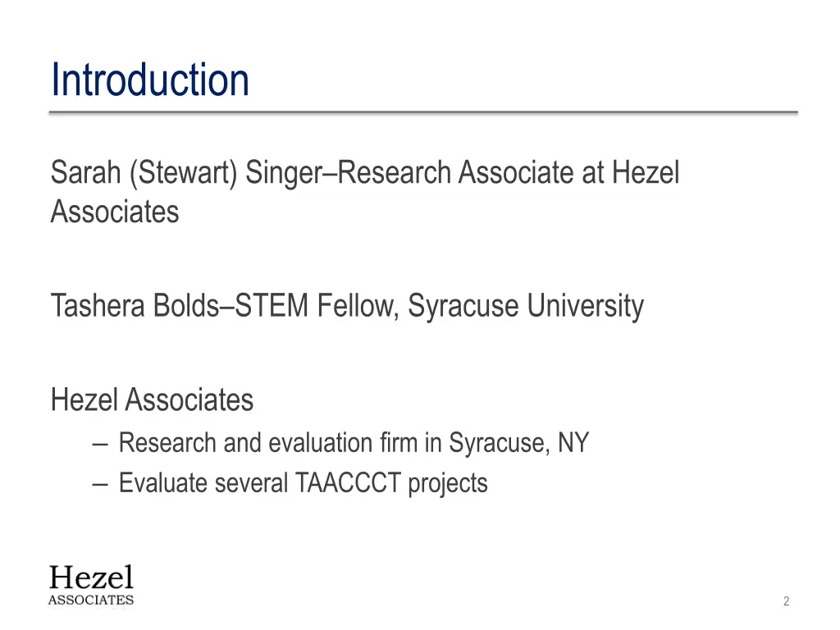Click the word projects in the last bullet
840x630 pixels.
tap(448, 484)
